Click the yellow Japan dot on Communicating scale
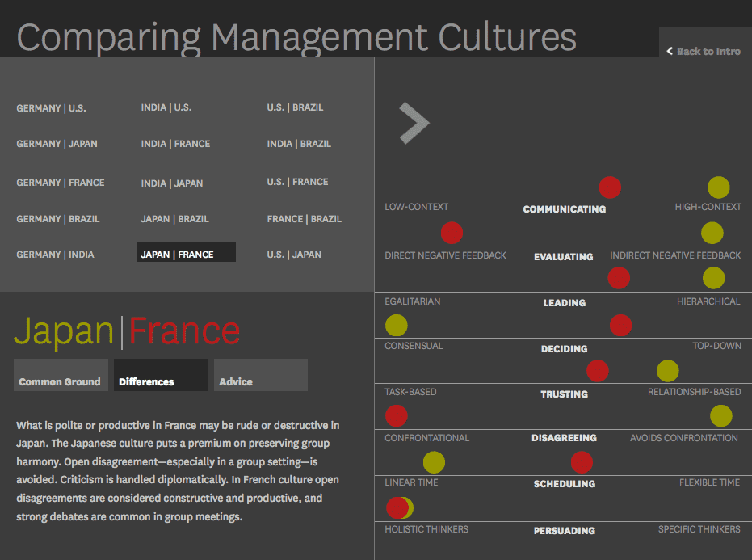Image resolution: width=752 pixels, height=560 pixels. coord(718,188)
